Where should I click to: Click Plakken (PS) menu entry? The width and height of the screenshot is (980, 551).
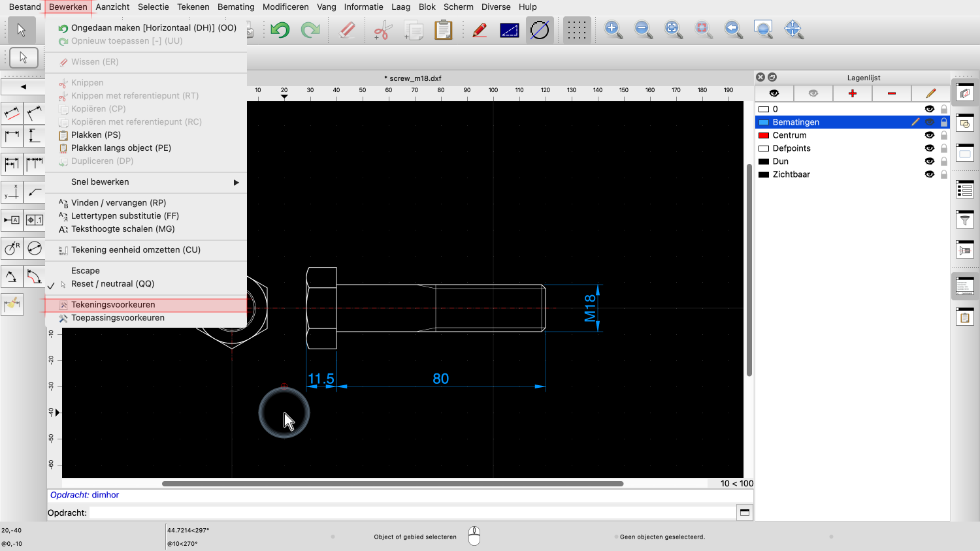click(x=96, y=135)
